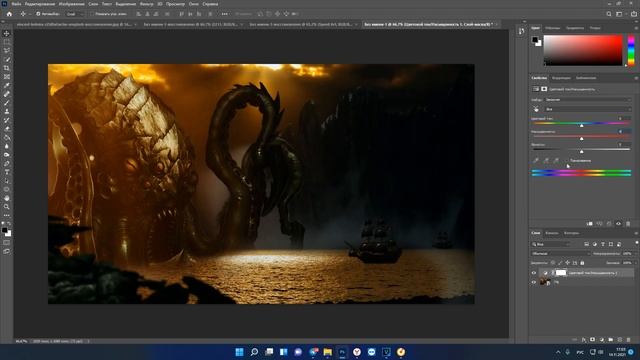Screen dimensions: 640x360
Task: Add layer mask icon in Layers panel
Action: [593, 340]
